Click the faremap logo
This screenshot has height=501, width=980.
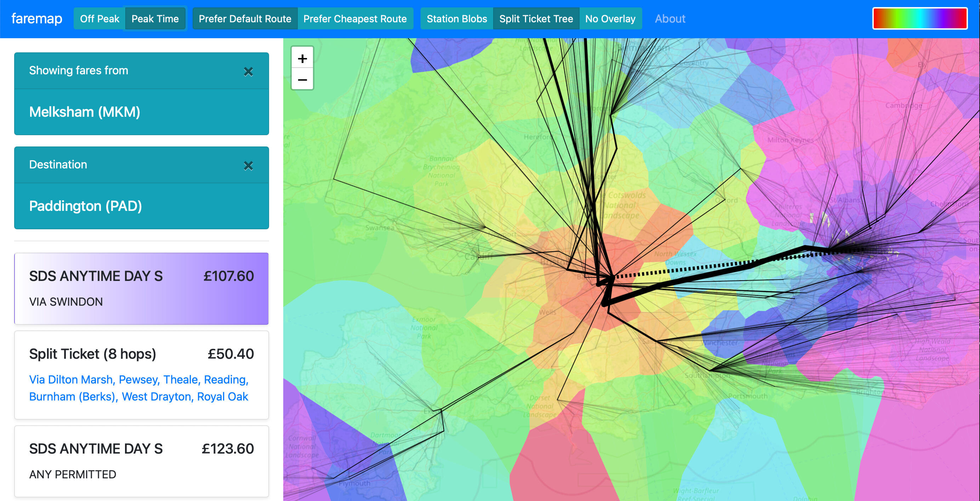(37, 19)
